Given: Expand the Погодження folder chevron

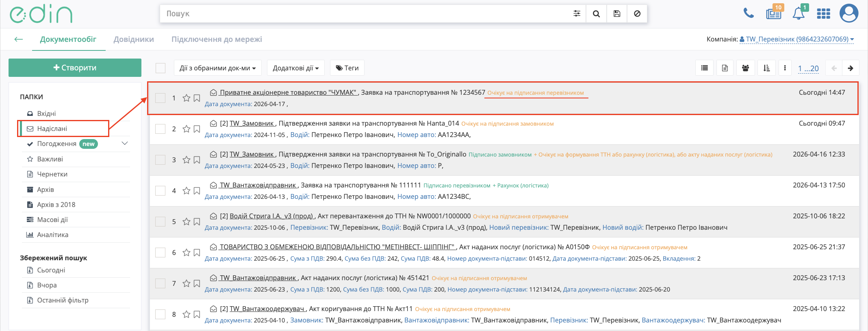Looking at the screenshot, I should pos(125,143).
